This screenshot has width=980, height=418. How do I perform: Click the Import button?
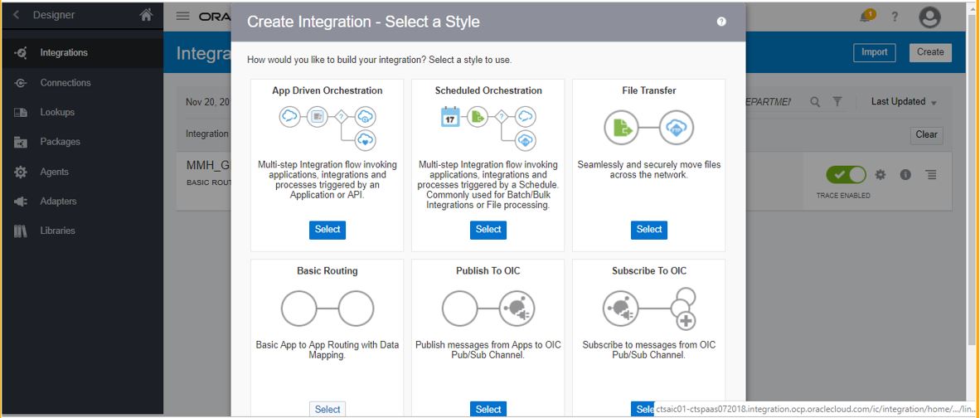point(875,52)
